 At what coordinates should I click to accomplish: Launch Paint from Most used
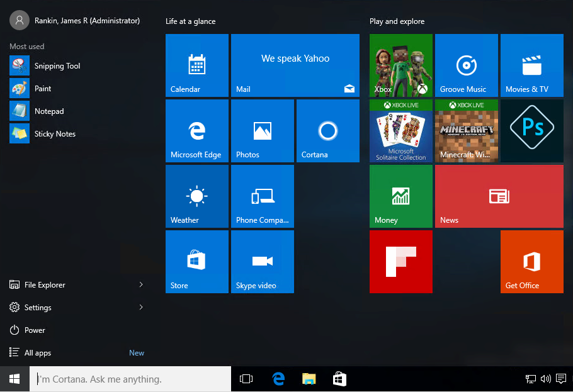77,89
